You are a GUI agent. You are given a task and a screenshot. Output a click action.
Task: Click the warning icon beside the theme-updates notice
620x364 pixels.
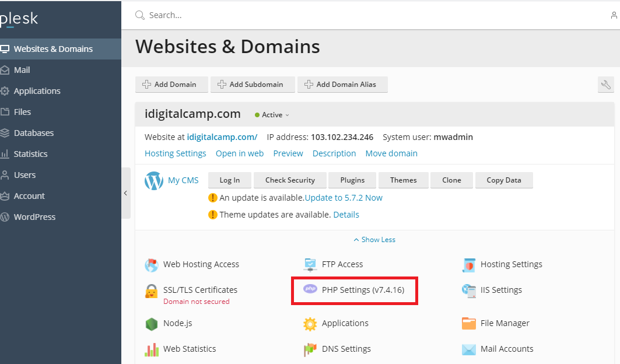213,215
